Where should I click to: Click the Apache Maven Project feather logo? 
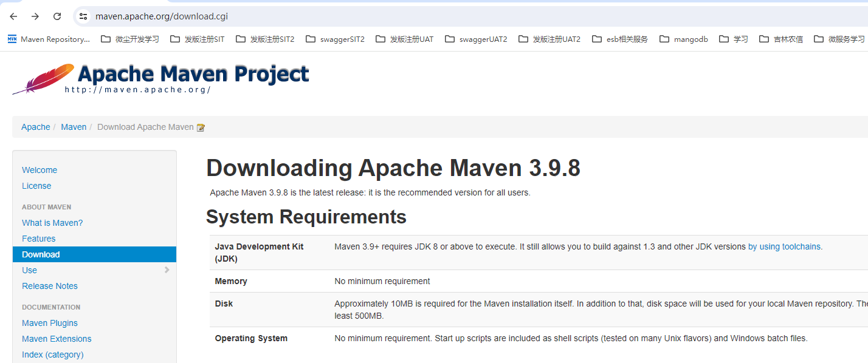[161, 78]
